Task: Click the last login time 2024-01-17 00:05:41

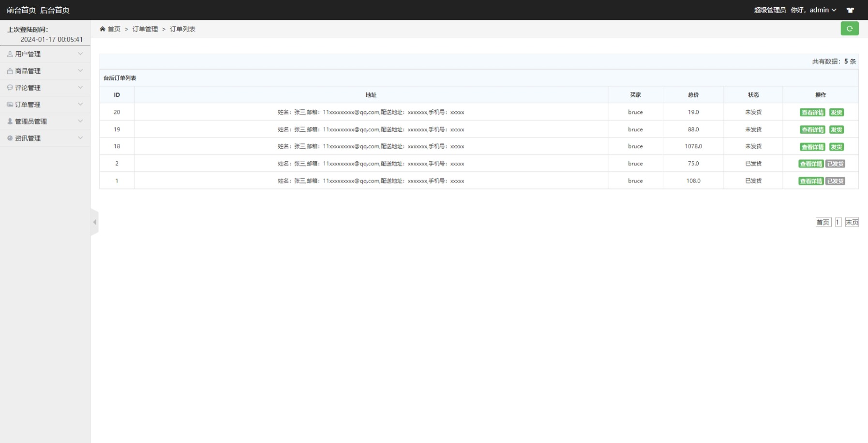Action: [51, 40]
